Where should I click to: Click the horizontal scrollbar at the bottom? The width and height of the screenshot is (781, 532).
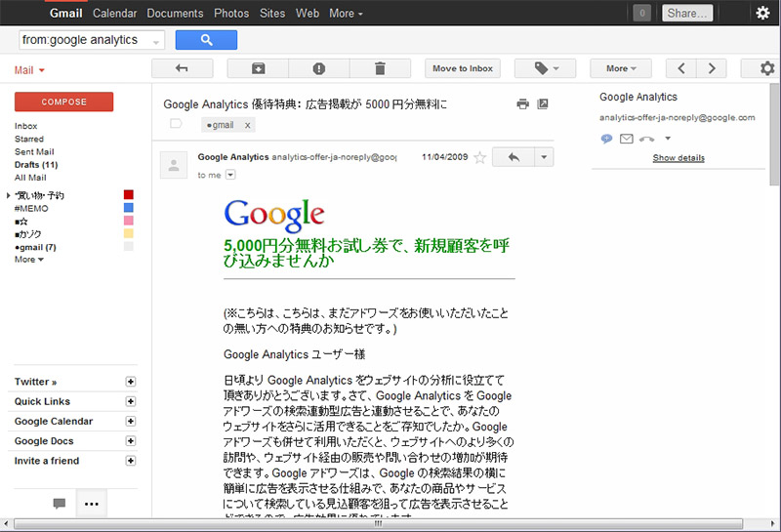[379, 523]
